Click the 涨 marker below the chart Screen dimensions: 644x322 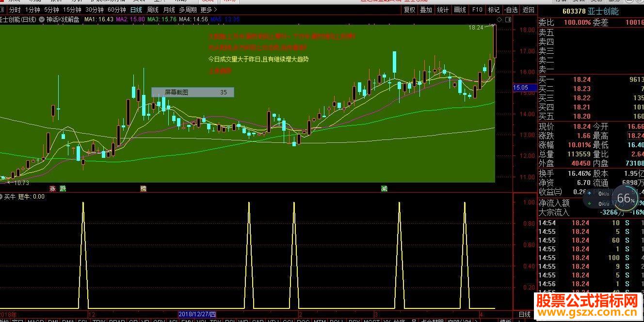52,188
